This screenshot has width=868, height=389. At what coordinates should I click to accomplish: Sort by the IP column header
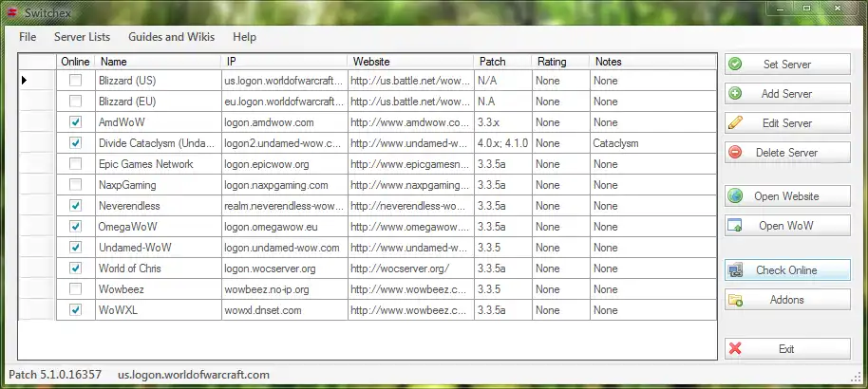pos(285,62)
